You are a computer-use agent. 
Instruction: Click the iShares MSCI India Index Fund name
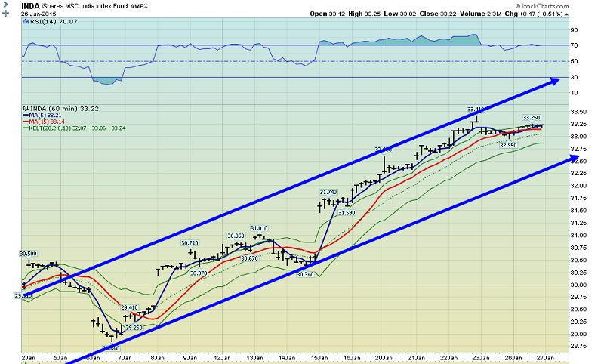pyautogui.click(x=85, y=6)
